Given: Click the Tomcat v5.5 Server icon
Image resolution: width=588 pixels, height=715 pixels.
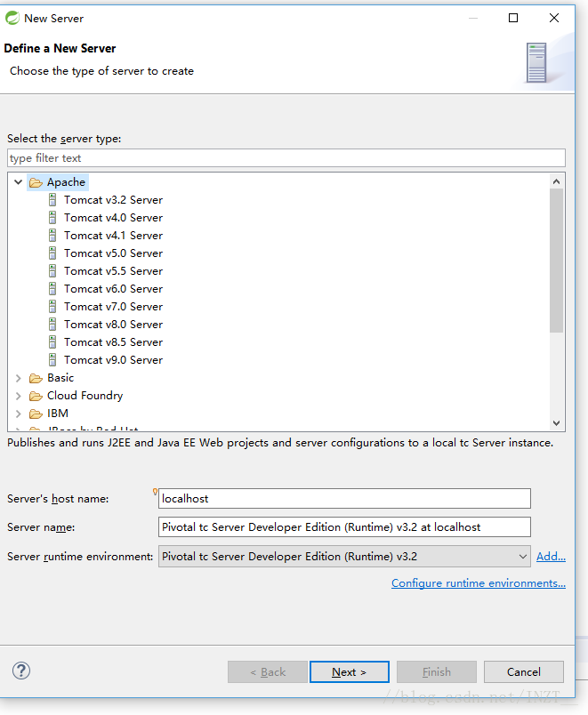Looking at the screenshot, I should pos(52,271).
